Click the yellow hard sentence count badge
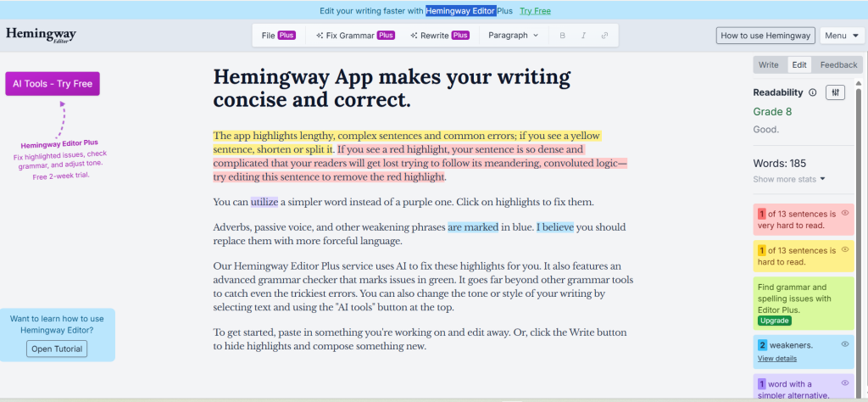Viewport: 868px width, 402px height. [762, 250]
